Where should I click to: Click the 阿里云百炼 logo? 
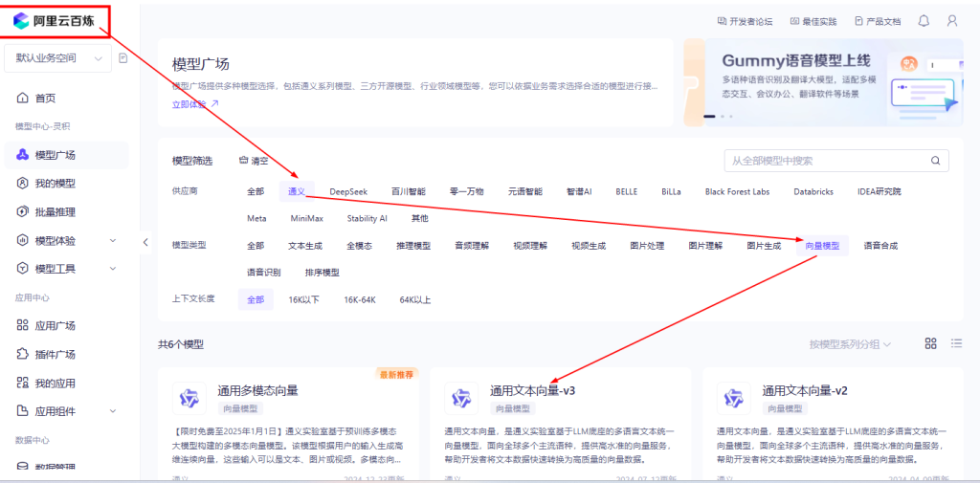coord(56,20)
